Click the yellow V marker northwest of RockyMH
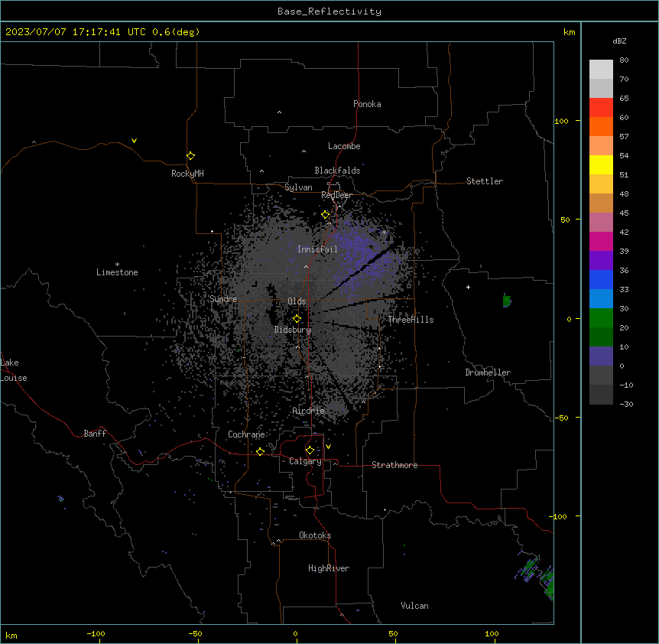The image size is (659, 644). [x=134, y=141]
